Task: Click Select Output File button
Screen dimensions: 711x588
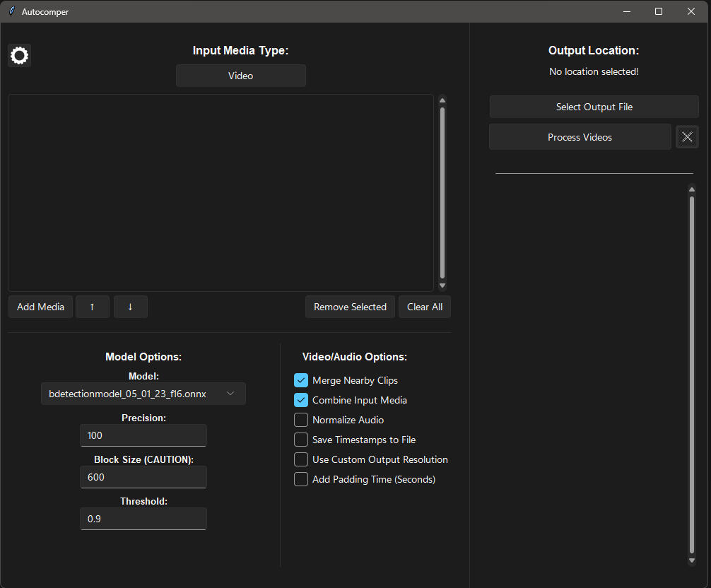Action: point(594,107)
